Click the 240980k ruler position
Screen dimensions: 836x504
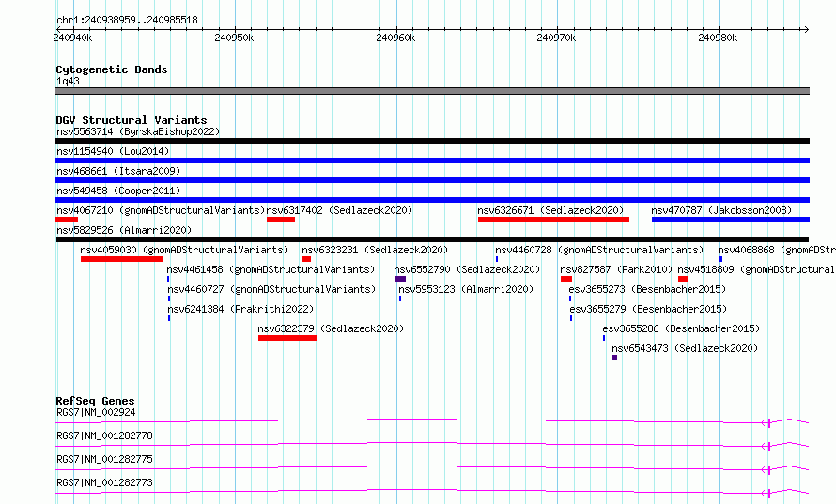coord(718,38)
